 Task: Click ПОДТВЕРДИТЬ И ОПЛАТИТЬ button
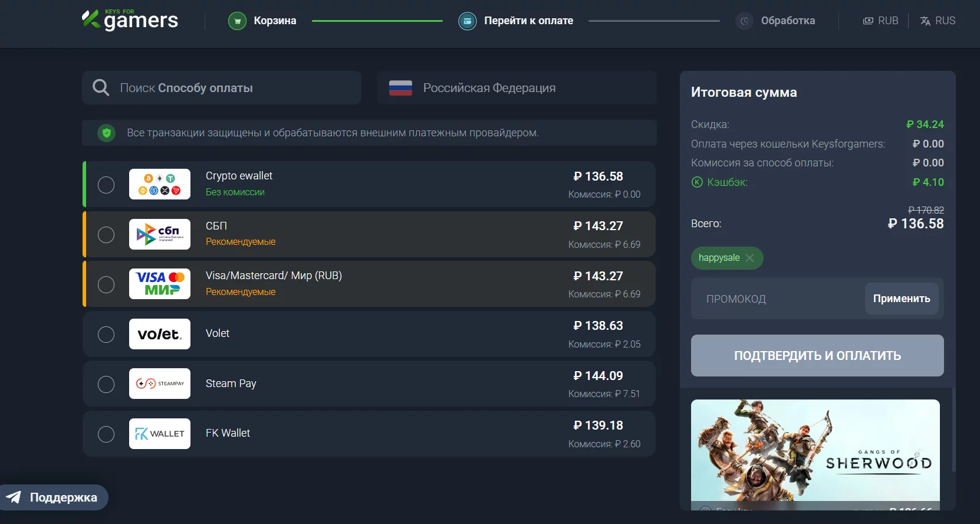(817, 356)
